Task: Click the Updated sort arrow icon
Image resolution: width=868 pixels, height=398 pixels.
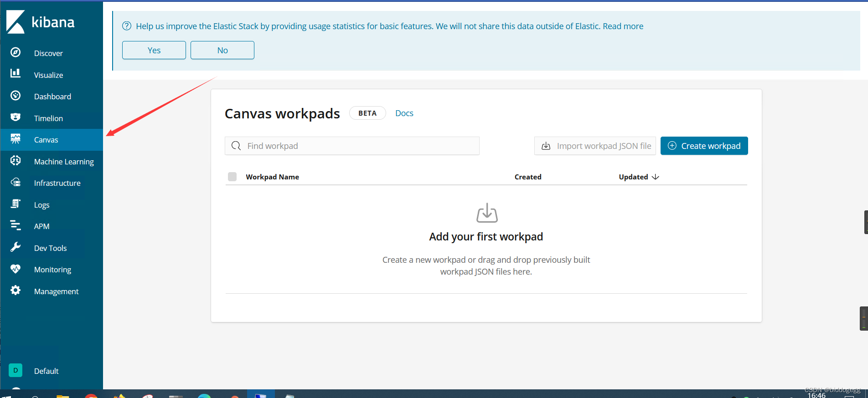Action: point(656,177)
